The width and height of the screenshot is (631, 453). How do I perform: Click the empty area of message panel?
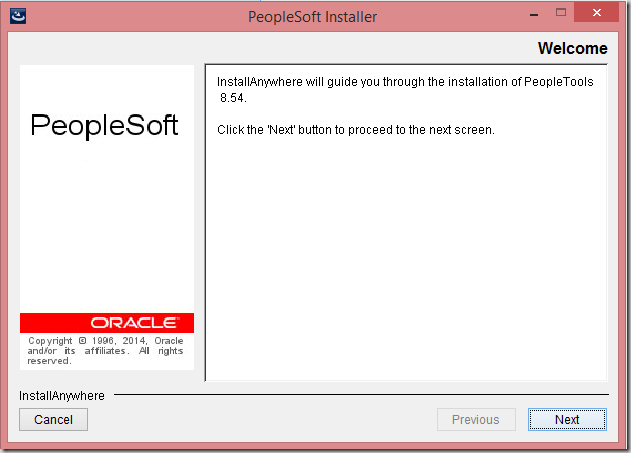406,257
